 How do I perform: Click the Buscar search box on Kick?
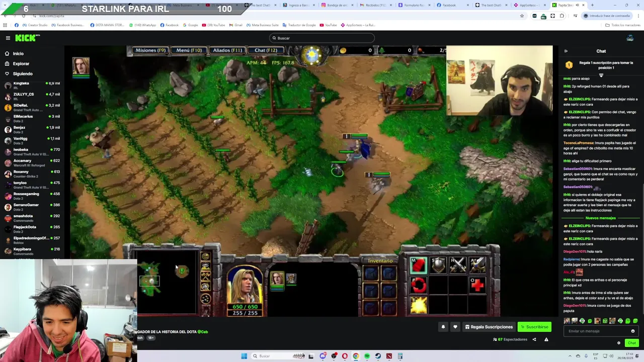coord(322,38)
